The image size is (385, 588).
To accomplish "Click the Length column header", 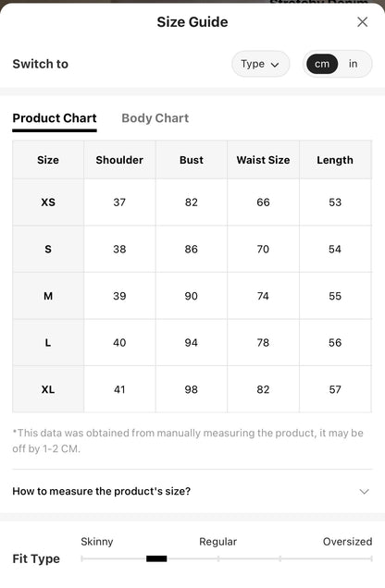I will (x=335, y=160).
